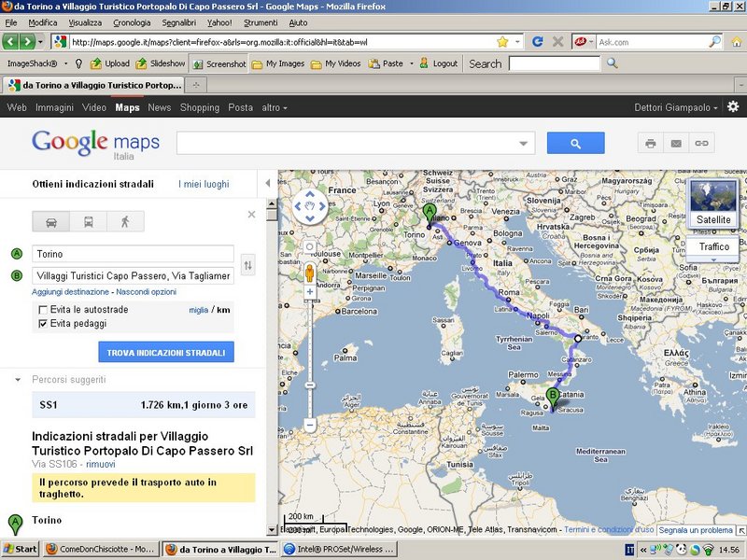Select driving directions car icon

coord(51,222)
